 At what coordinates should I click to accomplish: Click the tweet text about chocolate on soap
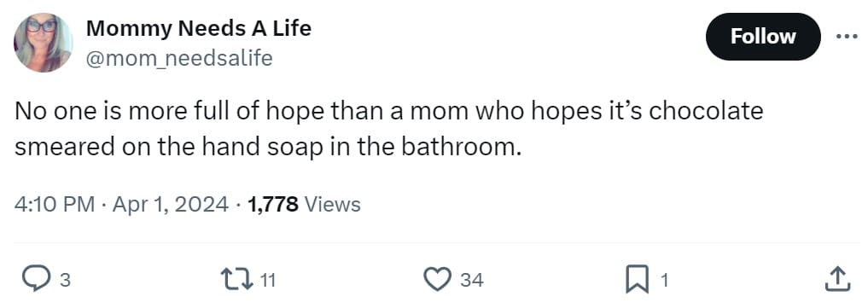click(388, 131)
